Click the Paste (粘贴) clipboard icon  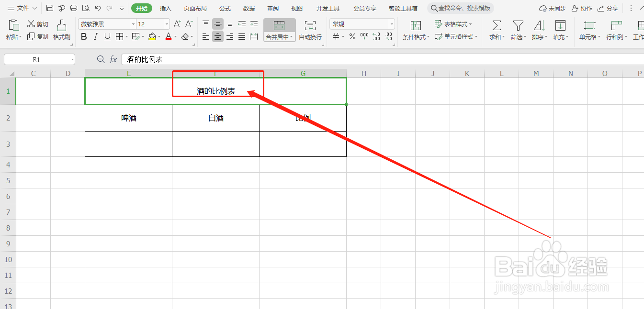point(14,25)
